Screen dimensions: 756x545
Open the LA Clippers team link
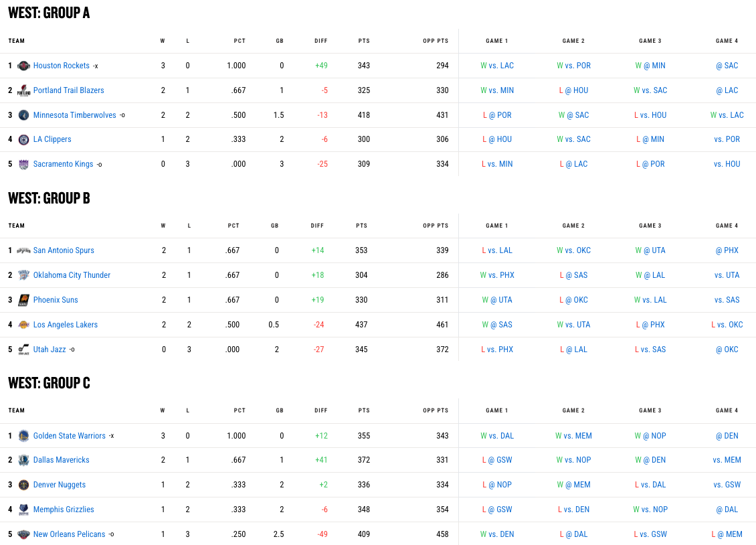52,139
